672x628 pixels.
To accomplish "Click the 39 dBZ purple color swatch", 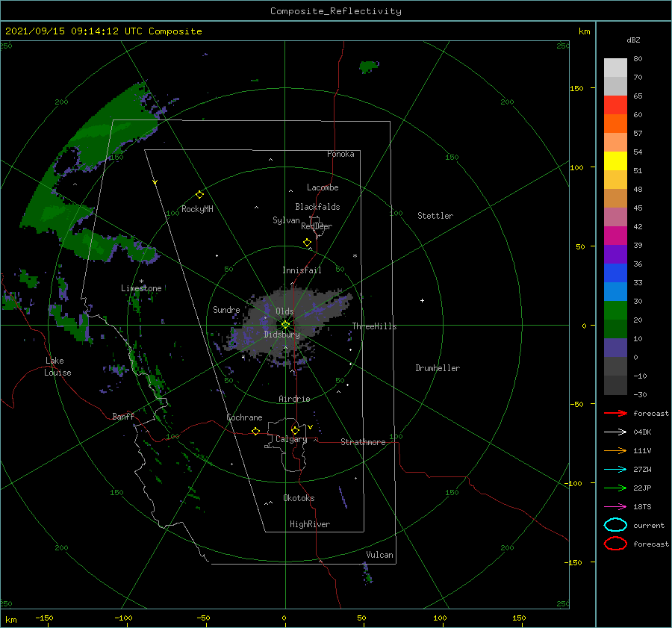I will pos(615,254).
